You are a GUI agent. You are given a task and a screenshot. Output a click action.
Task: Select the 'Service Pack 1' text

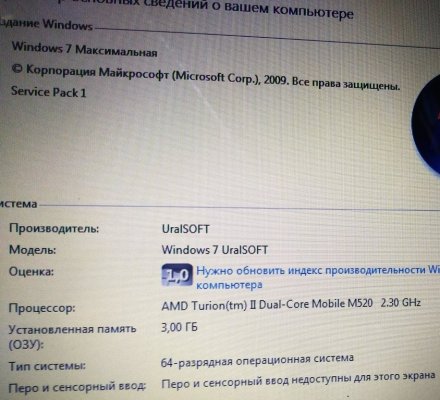49,92
